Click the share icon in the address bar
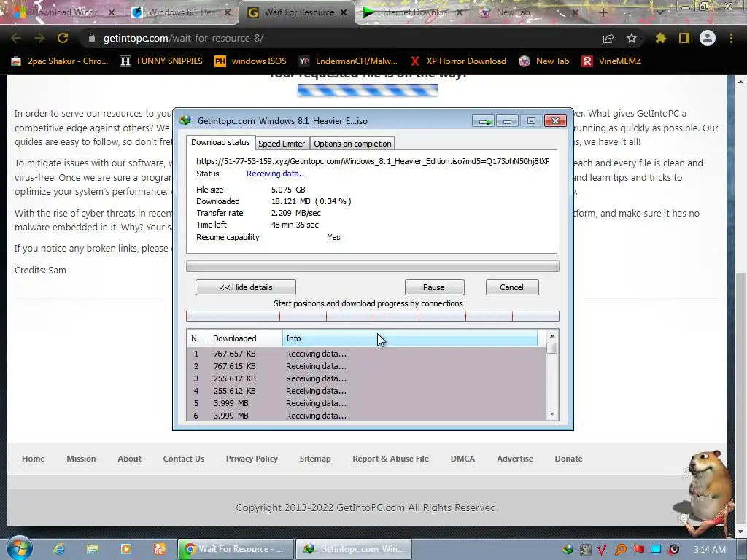Screen dimensions: 747x560 (x=608, y=38)
